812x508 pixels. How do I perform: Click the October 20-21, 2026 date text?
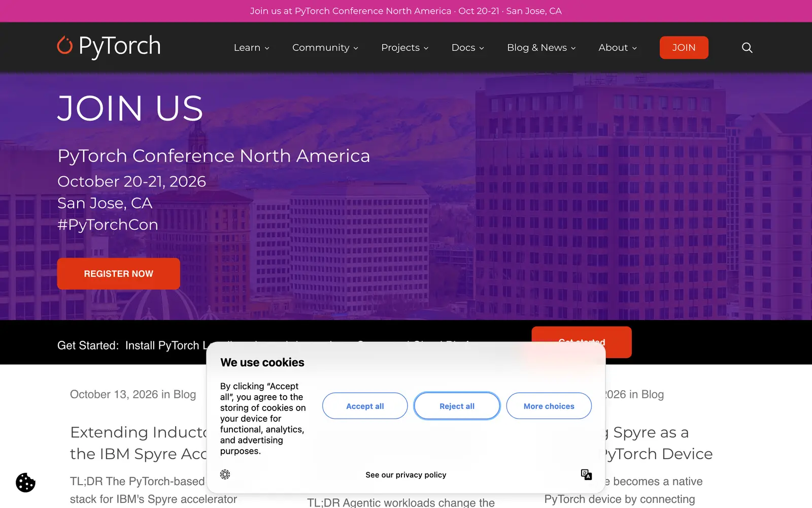[x=131, y=181]
